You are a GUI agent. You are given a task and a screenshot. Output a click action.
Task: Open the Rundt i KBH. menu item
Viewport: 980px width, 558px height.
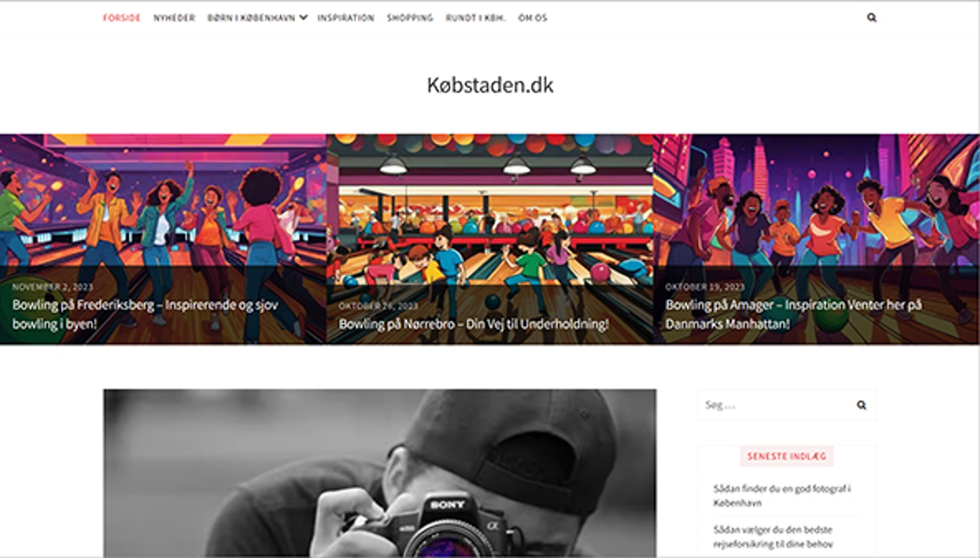[475, 18]
